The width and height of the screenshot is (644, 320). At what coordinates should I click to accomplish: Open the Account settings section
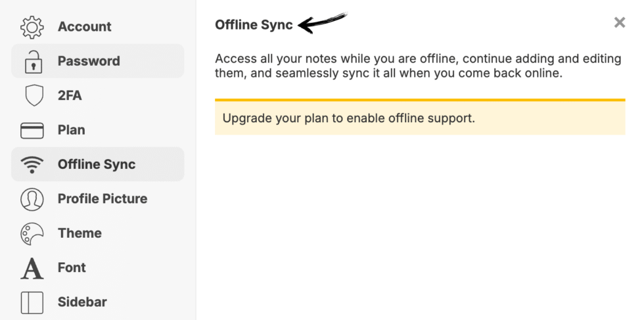tap(84, 27)
